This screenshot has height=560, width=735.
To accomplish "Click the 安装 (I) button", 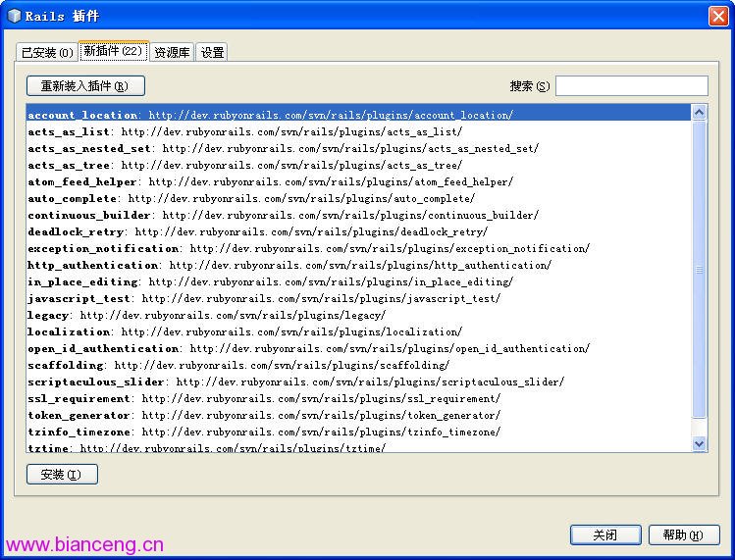I will tap(62, 475).
